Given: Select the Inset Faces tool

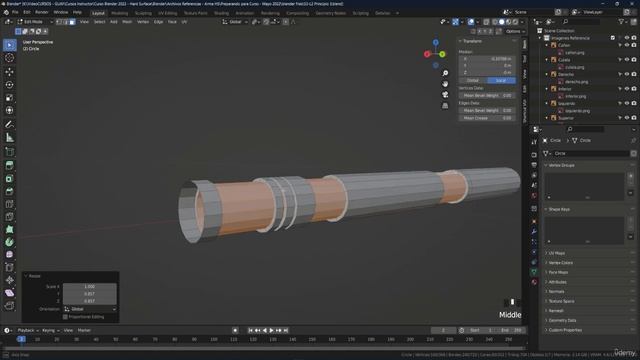Looking at the screenshot, I should pyautogui.click(x=9, y=178).
